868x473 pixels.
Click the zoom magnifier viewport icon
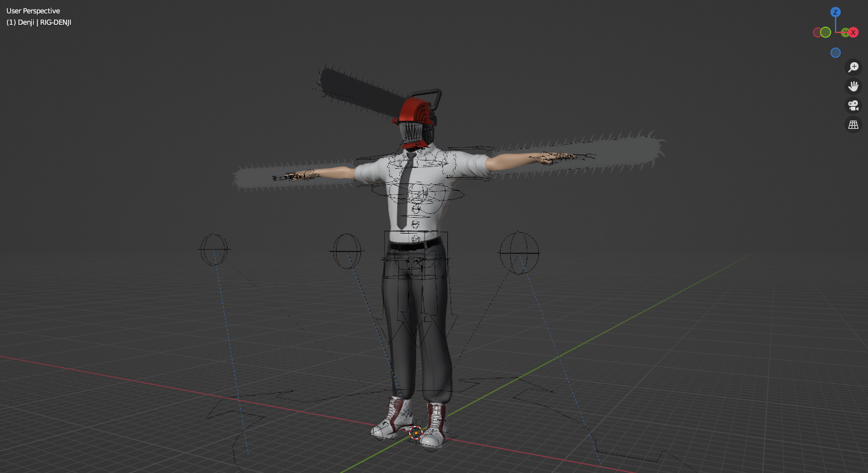(853, 67)
